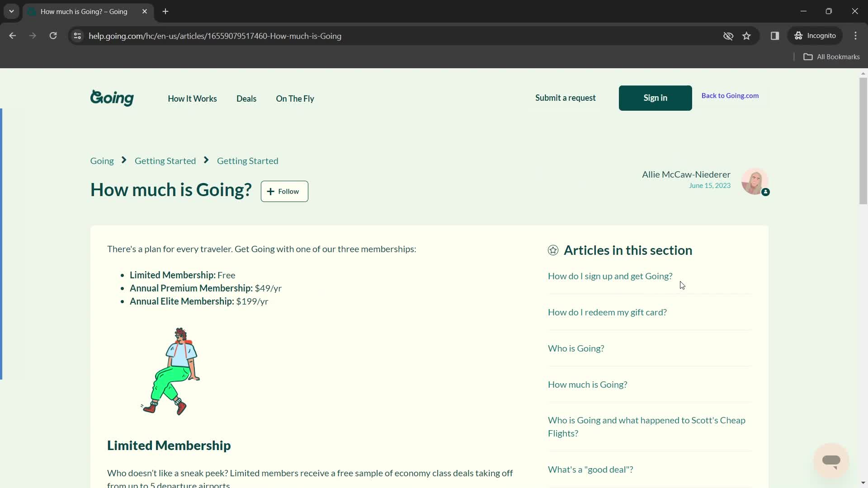Open What's a "good deal"? article
Viewport: 868px width, 488px height.
coord(590,469)
